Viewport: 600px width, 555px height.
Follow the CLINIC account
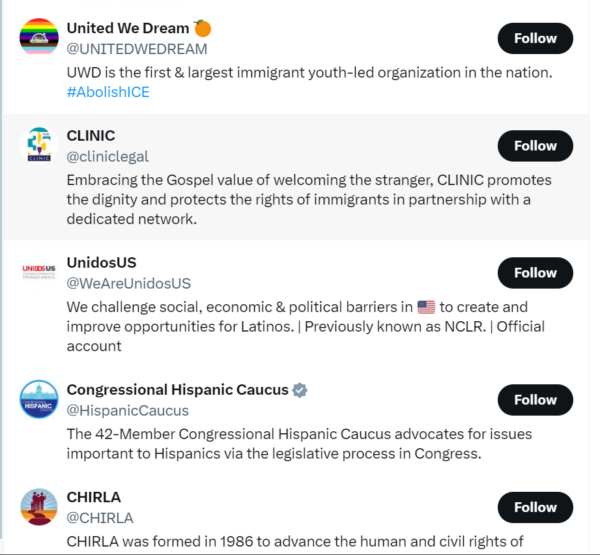tap(535, 146)
